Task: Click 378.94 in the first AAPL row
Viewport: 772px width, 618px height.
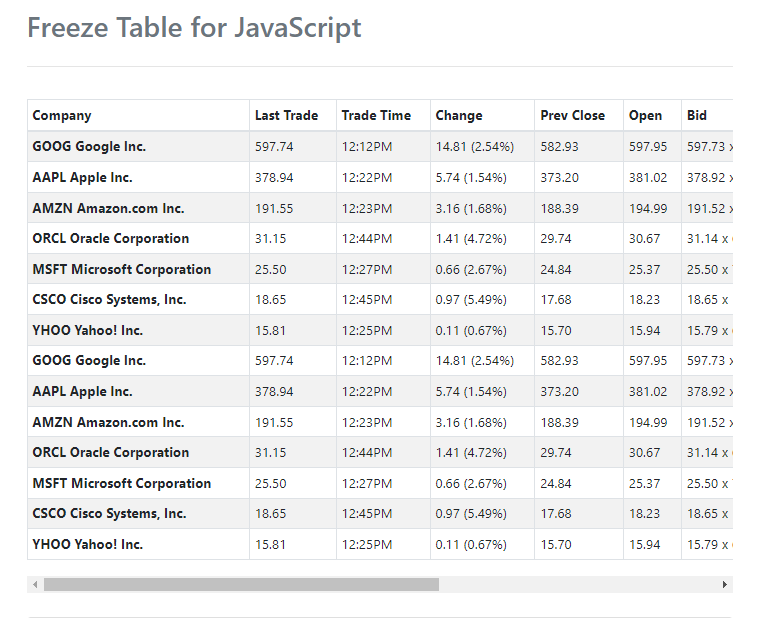Action: coord(274,178)
